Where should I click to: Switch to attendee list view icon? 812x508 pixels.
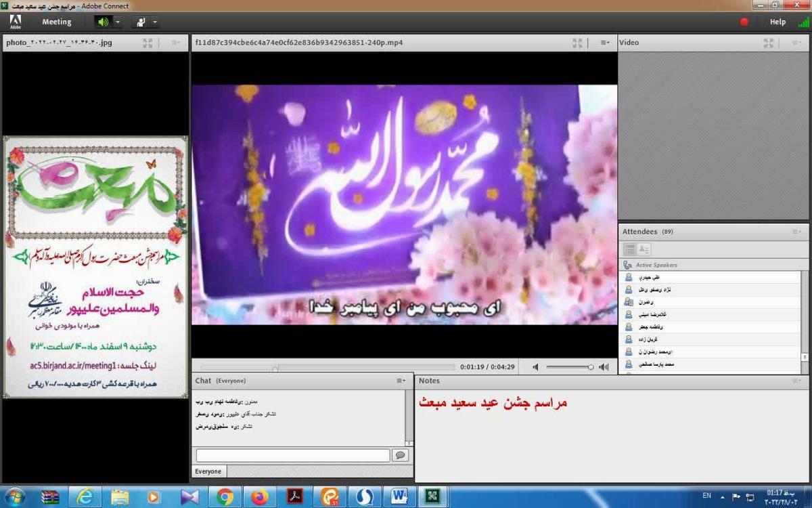(629, 249)
